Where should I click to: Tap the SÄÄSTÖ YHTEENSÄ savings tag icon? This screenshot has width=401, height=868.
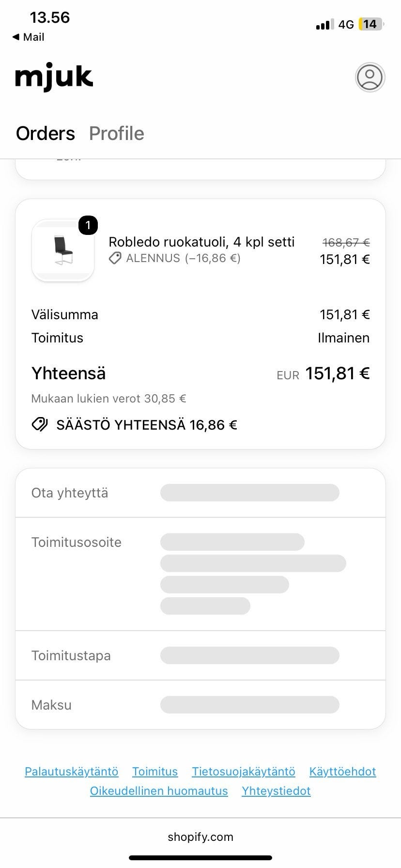pos(40,425)
